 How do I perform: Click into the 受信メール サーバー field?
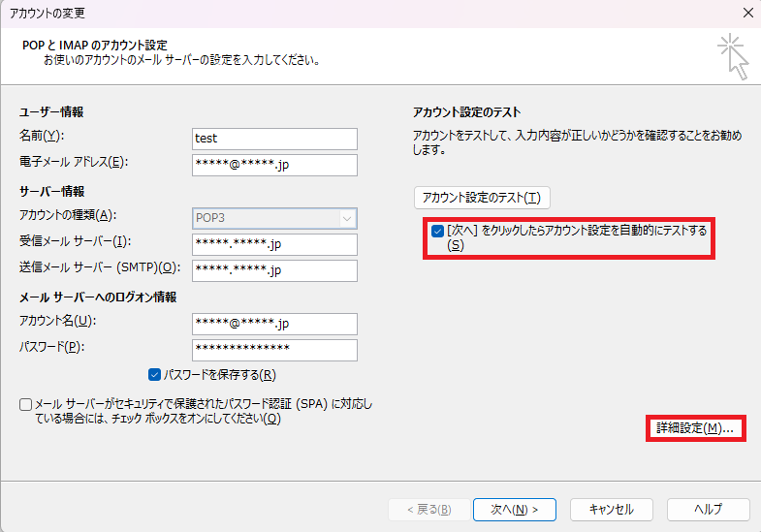pos(275,244)
